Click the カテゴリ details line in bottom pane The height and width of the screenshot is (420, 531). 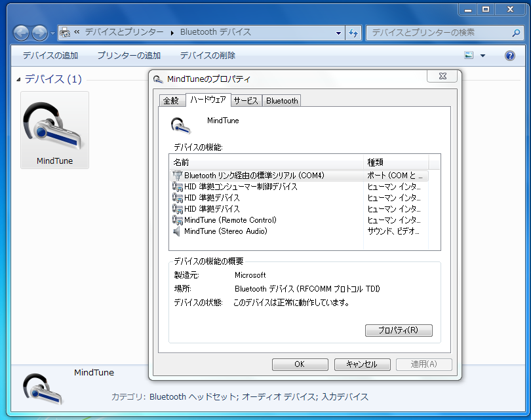[x=240, y=396]
